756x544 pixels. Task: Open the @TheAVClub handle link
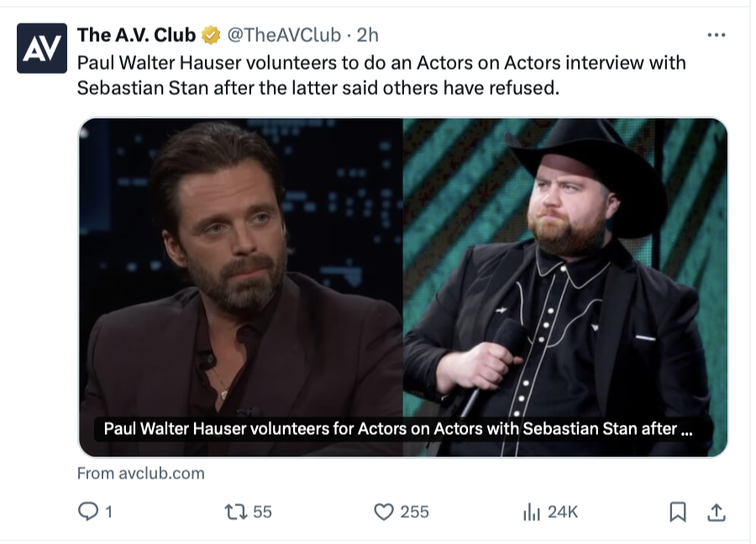click(x=284, y=35)
